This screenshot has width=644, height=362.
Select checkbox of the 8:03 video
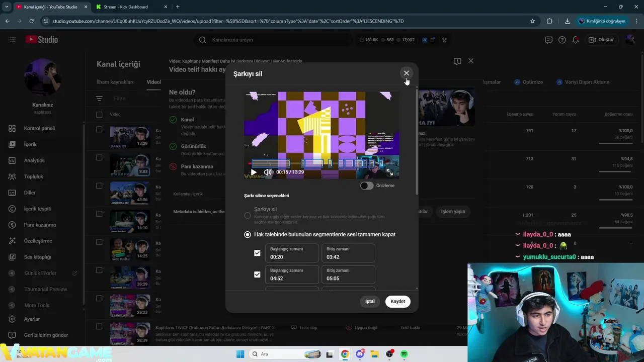tap(99, 157)
